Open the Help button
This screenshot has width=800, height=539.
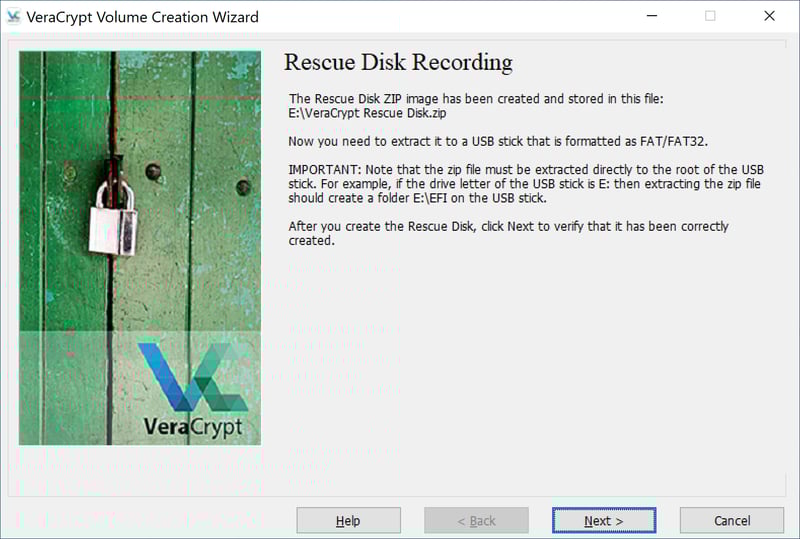(348, 521)
